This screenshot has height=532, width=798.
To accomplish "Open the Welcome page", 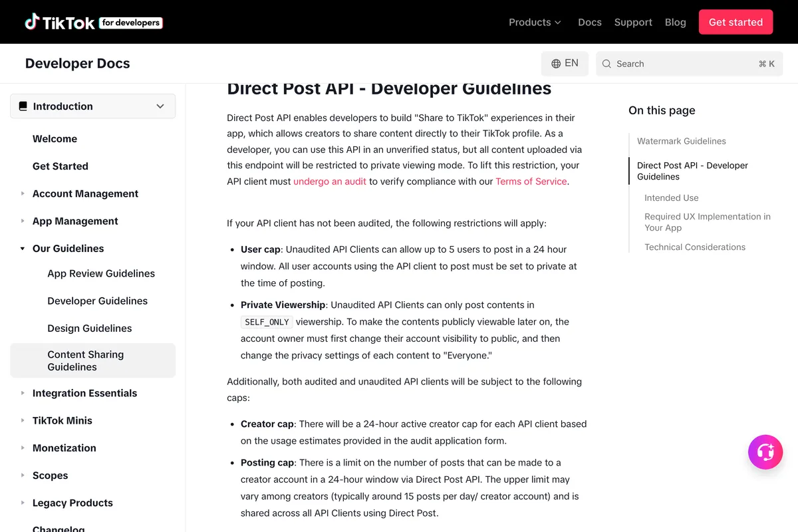I will (55, 139).
